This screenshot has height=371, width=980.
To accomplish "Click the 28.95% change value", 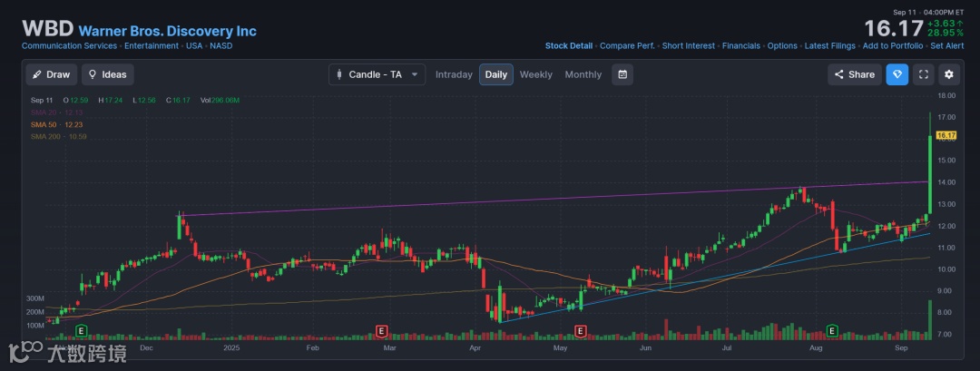I will click(x=946, y=33).
